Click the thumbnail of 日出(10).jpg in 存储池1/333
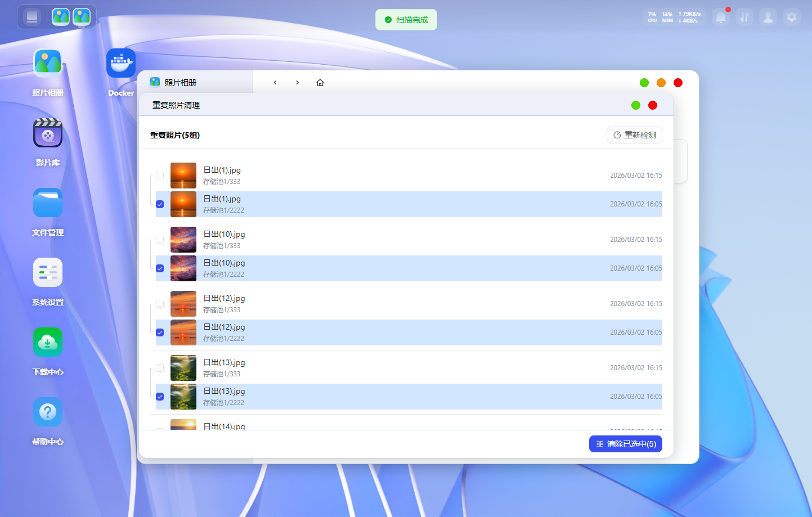Image resolution: width=812 pixels, height=517 pixels. [x=183, y=240]
